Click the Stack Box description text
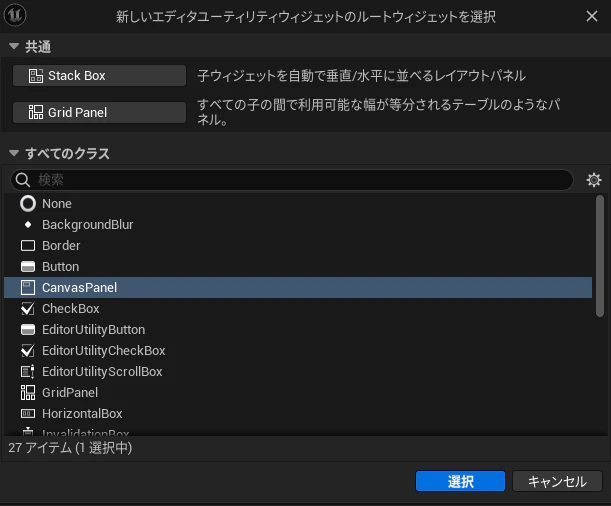This screenshot has width=611, height=506. click(362, 76)
